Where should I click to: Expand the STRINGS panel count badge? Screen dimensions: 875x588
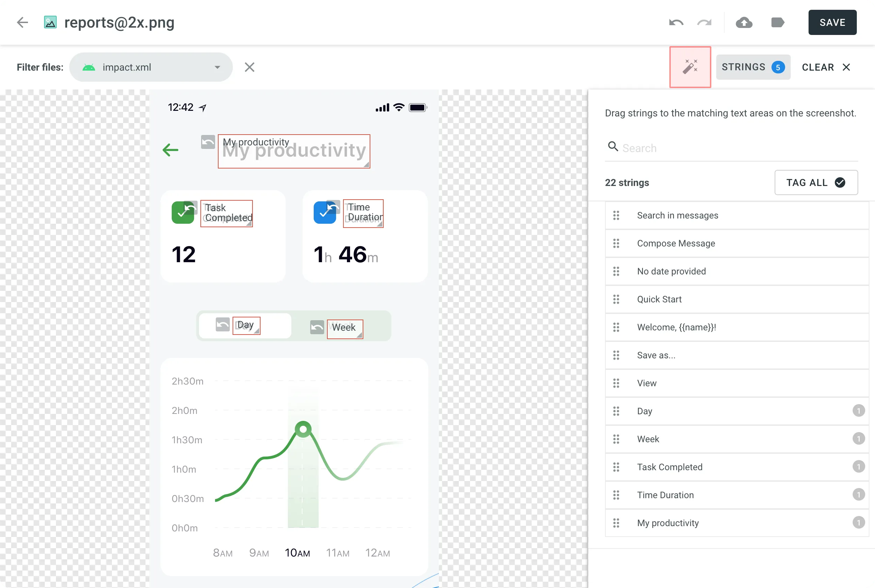click(x=777, y=67)
